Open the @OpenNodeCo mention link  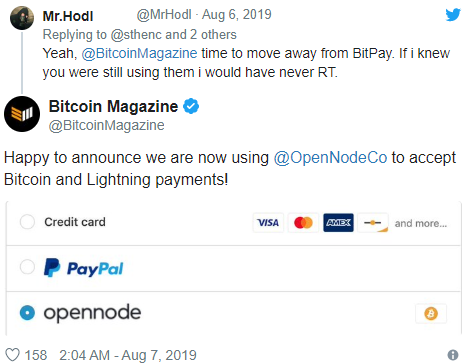(330, 158)
